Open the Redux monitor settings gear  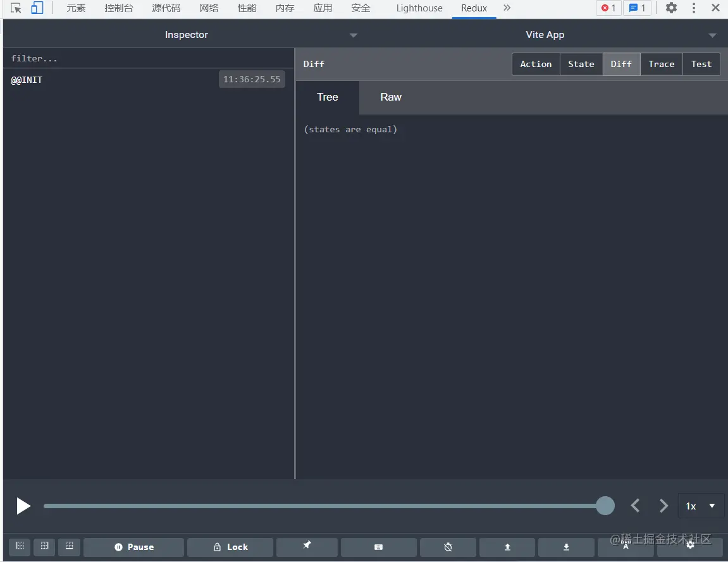pyautogui.click(x=690, y=547)
